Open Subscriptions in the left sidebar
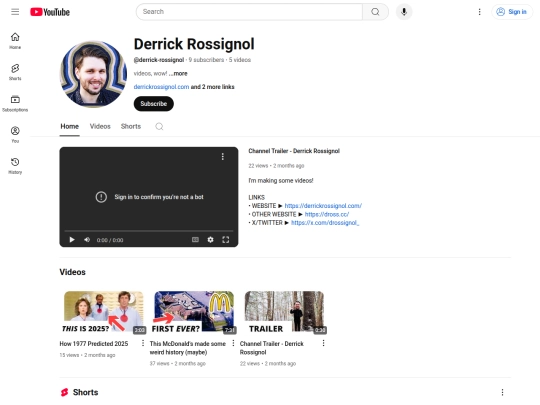 click(x=15, y=103)
